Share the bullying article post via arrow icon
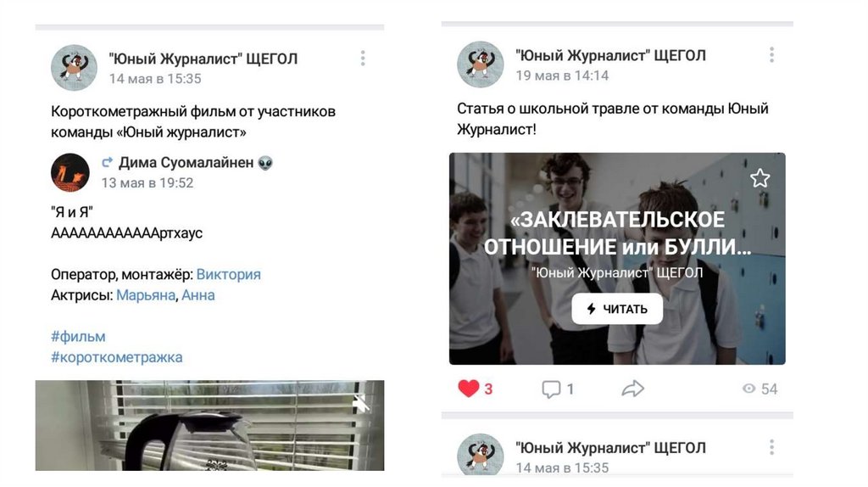 point(632,389)
